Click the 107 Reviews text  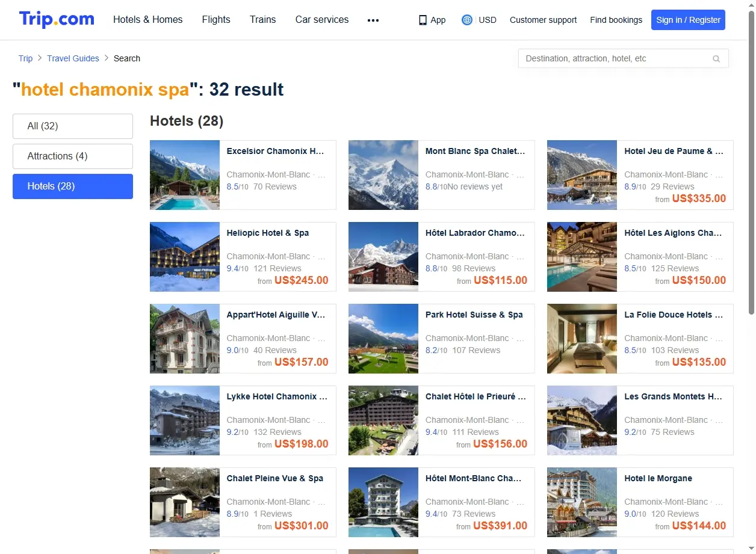point(476,350)
